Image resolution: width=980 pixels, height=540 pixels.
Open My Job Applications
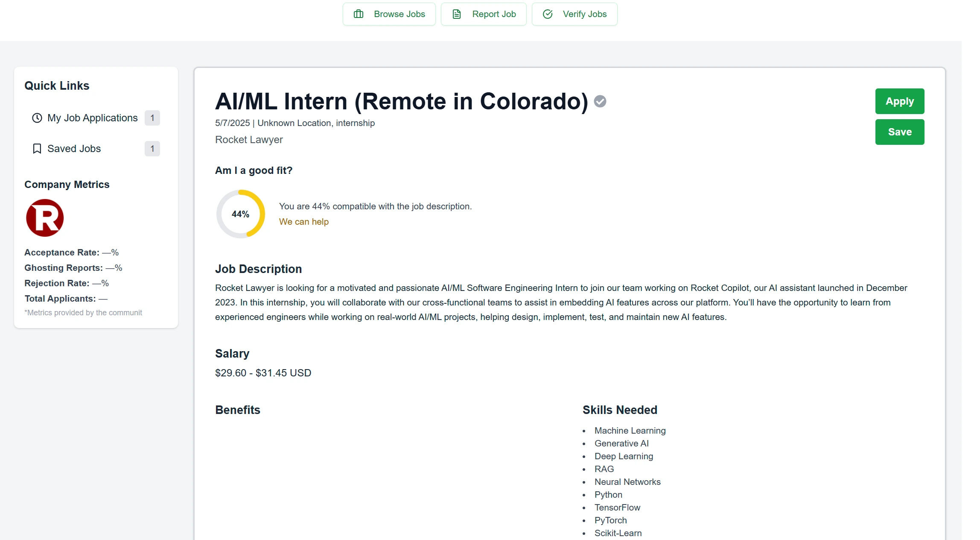tap(92, 118)
